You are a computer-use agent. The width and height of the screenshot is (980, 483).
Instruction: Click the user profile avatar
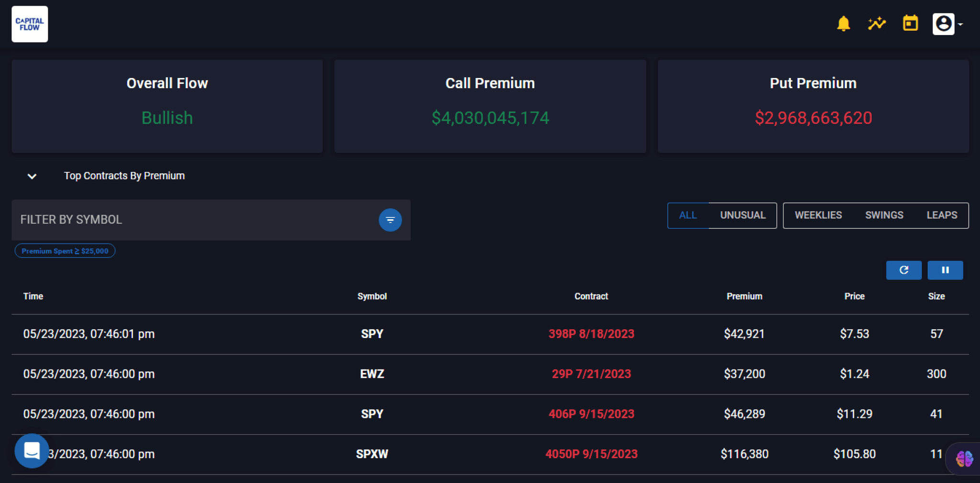(942, 23)
